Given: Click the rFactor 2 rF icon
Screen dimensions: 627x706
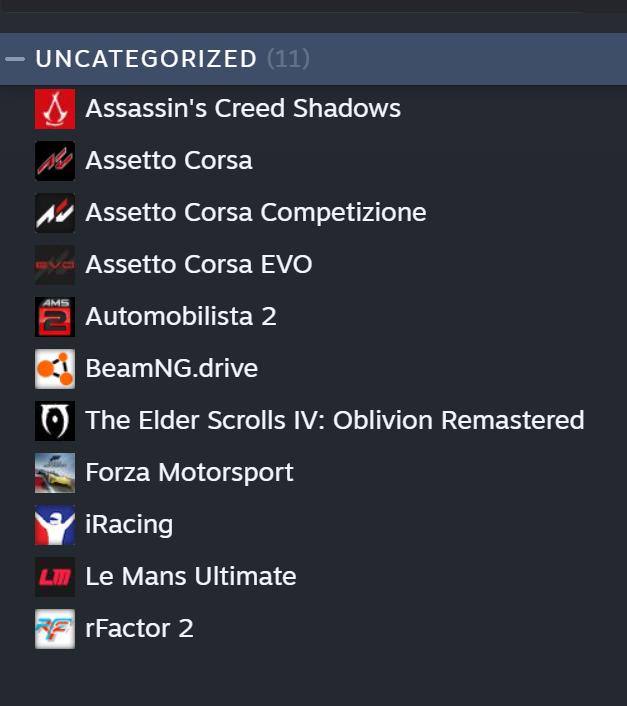Looking at the screenshot, I should point(55,629).
